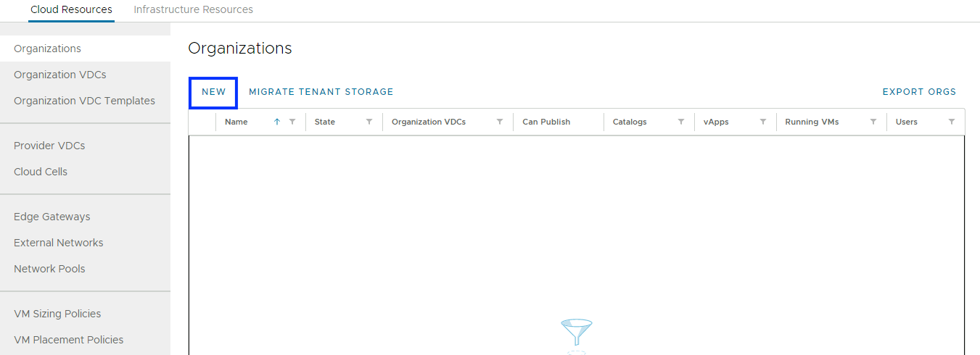
Task: Click the NEW organization button
Action: coord(213,92)
